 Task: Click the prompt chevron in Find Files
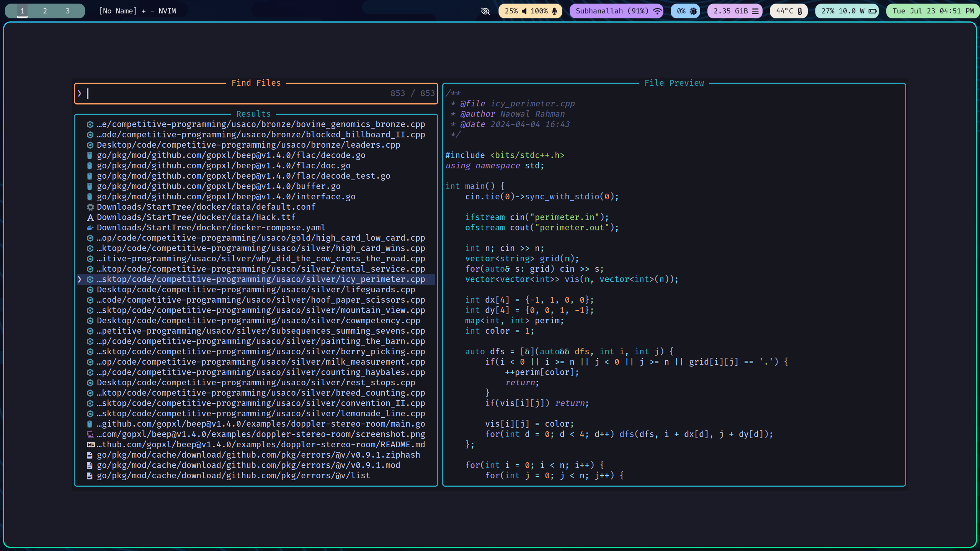click(79, 93)
